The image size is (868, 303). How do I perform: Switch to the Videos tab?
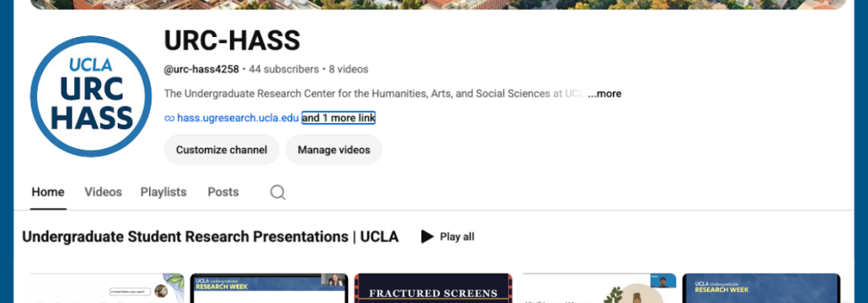pyautogui.click(x=103, y=192)
